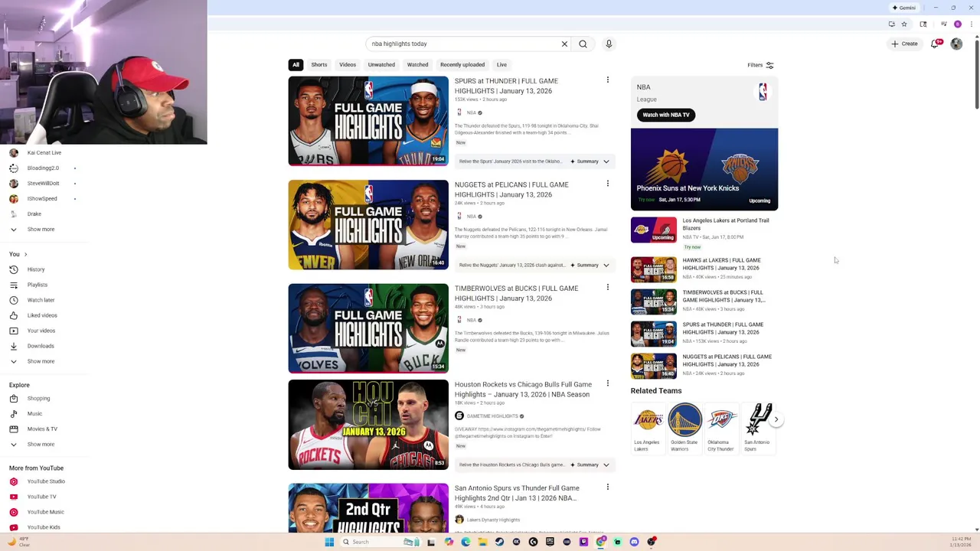Screen dimensions: 980x551
Task: Click Watch with NBA TV button
Action: coord(666,115)
